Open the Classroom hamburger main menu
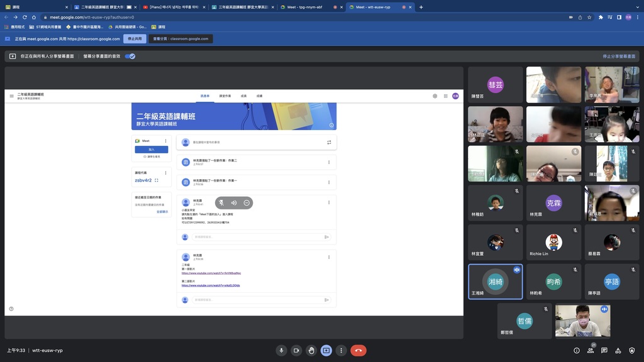Viewport: 644px width, 362px height. pyautogui.click(x=11, y=96)
